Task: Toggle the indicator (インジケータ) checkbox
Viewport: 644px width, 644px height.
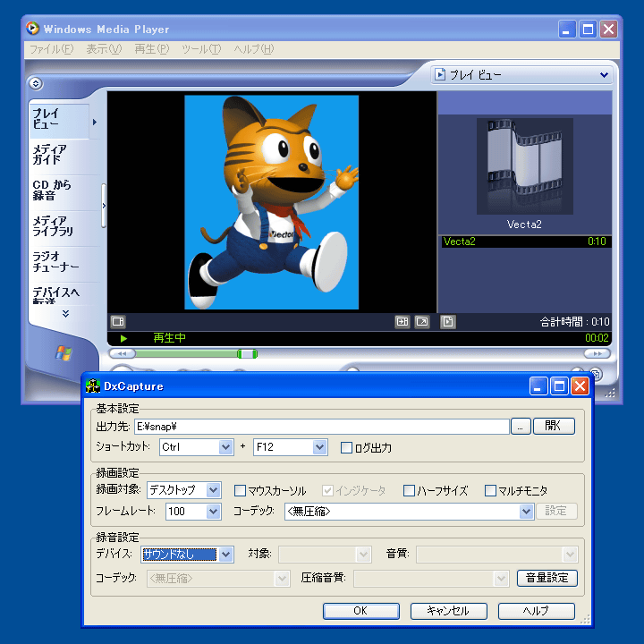Action: [327, 491]
